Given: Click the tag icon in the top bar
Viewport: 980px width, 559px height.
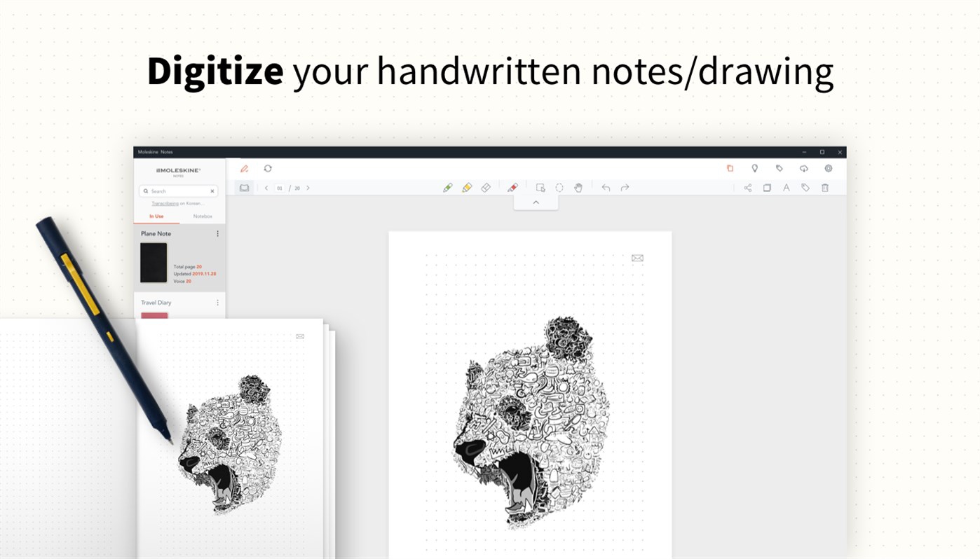Looking at the screenshot, I should point(780,169).
